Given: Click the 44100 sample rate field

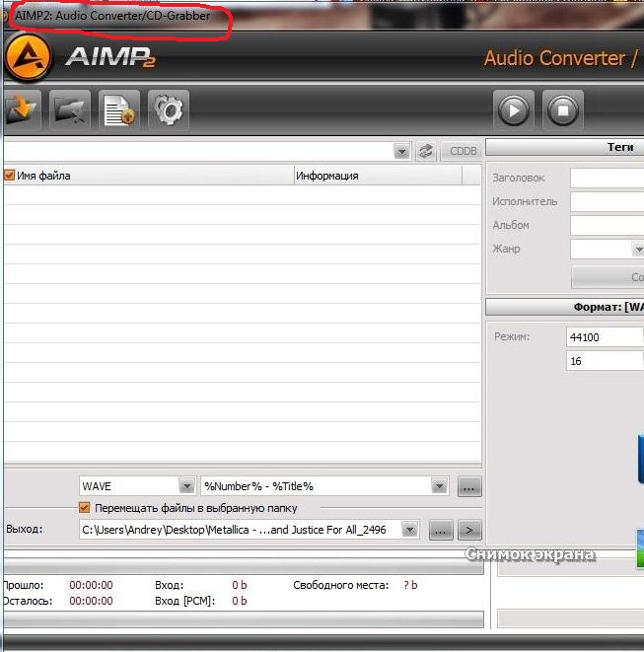Looking at the screenshot, I should pos(604,336).
